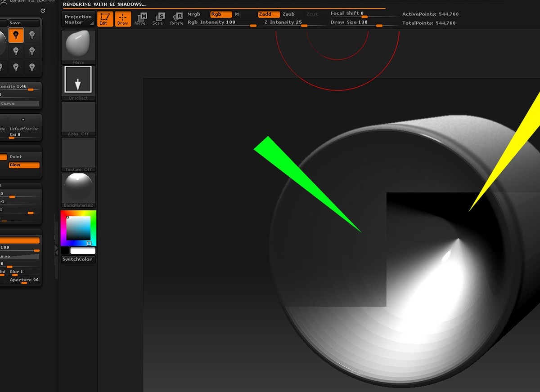Viewport: 540px width, 392px height.
Task: Adjust the Gsi 0 slider
Action: (x=24, y=135)
